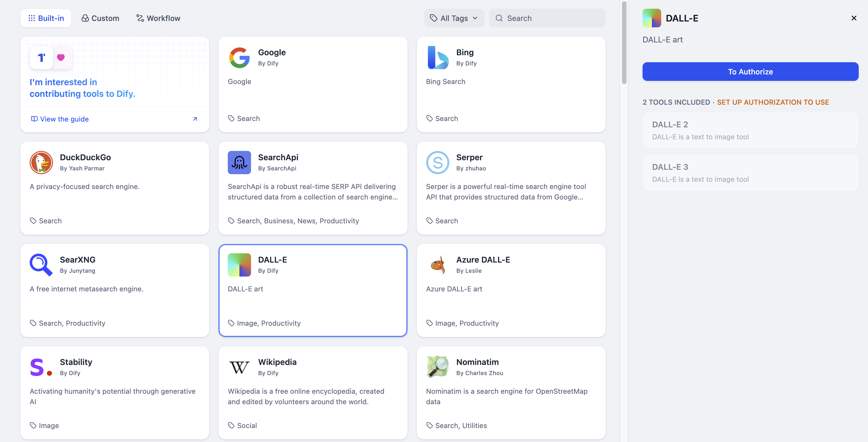The height and width of the screenshot is (442, 868).
Task: Open the Google tool card title
Action: click(x=272, y=52)
